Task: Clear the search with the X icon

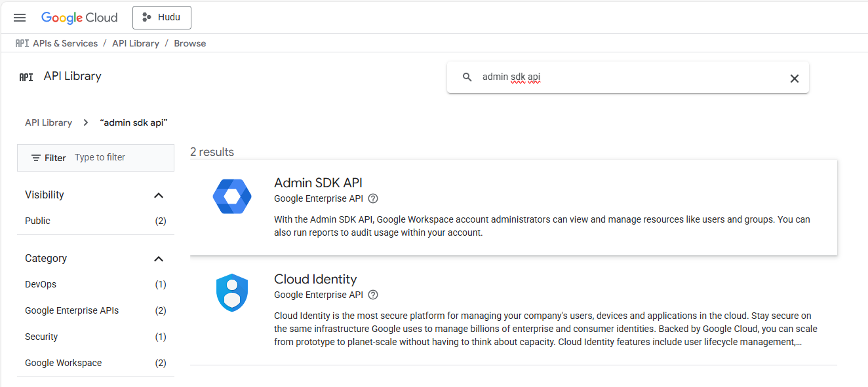Action: click(x=794, y=78)
